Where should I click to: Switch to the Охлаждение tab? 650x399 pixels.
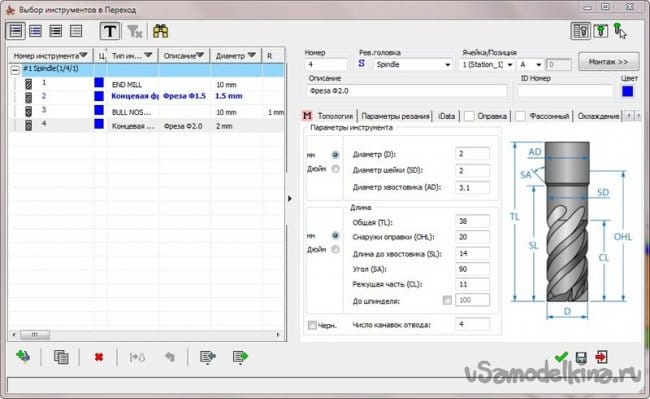tap(598, 116)
